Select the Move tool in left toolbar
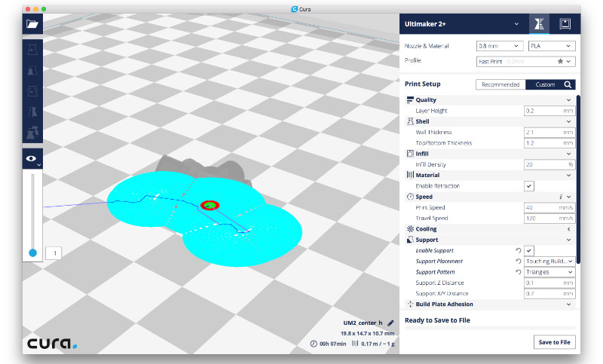Screen dimensions: 603x364 point(32,50)
